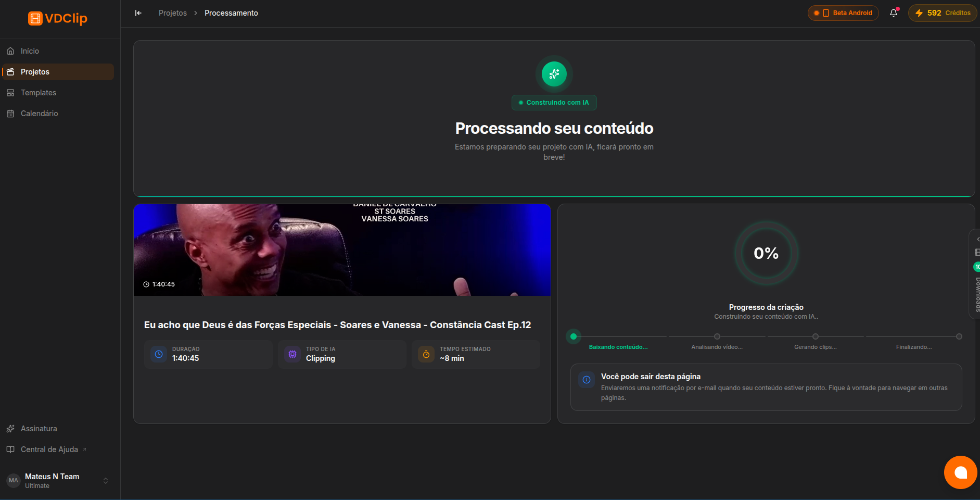Click the Processamento breadcrumb

point(231,13)
